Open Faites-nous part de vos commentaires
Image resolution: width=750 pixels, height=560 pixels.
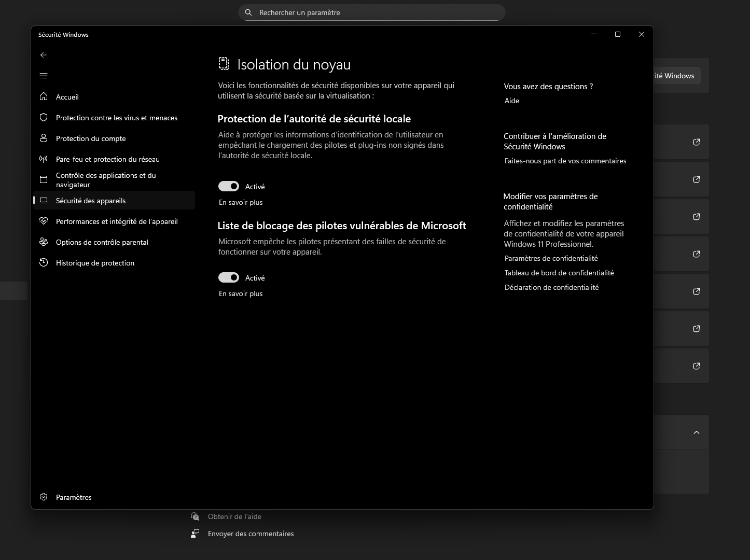[565, 161]
